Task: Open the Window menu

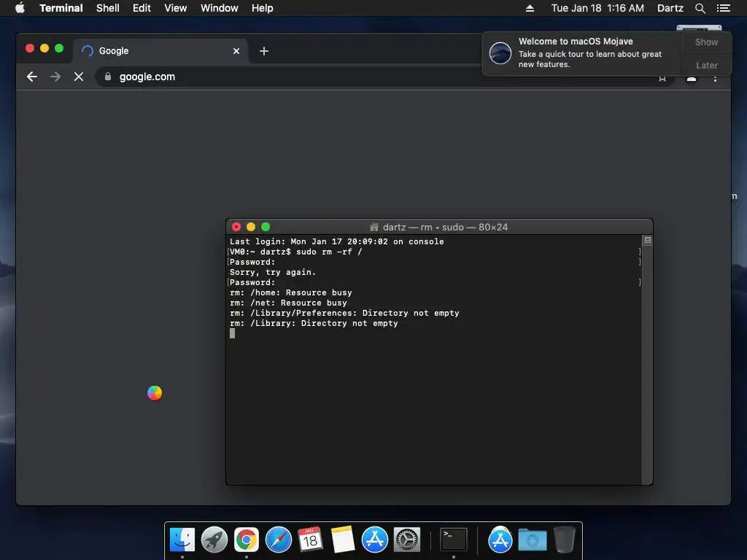Action: pos(219,8)
